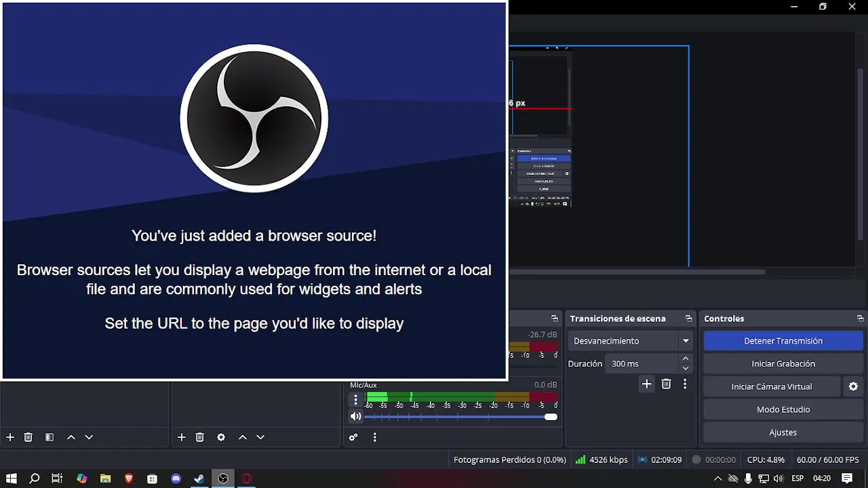Click Detener Transmisión button

(783, 341)
